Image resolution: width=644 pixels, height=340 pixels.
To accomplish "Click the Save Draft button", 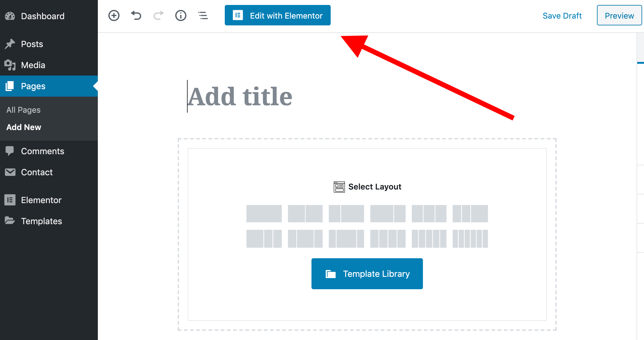I will coord(563,16).
